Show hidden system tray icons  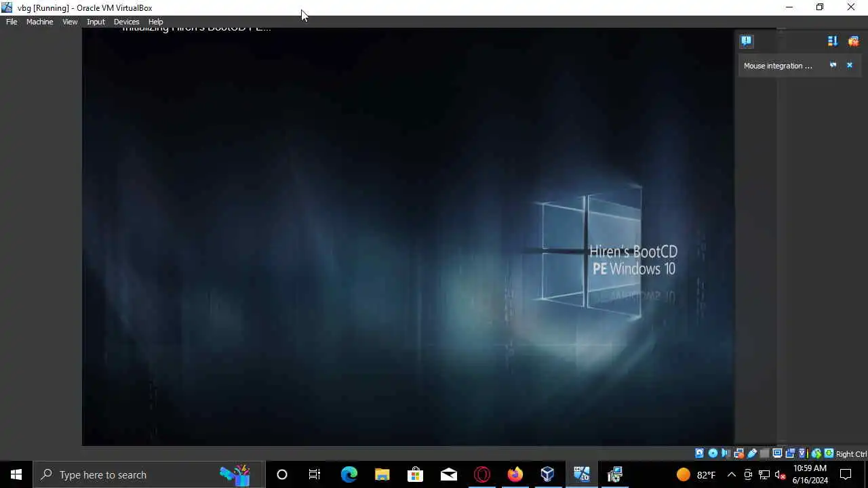(732, 474)
